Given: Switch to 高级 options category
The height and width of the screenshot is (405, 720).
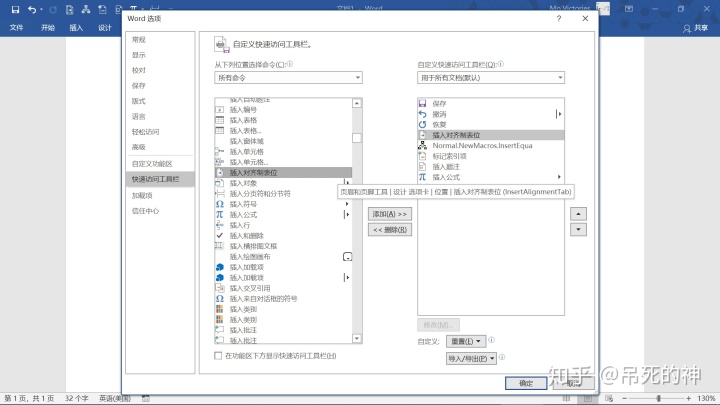Looking at the screenshot, I should coord(160,147).
